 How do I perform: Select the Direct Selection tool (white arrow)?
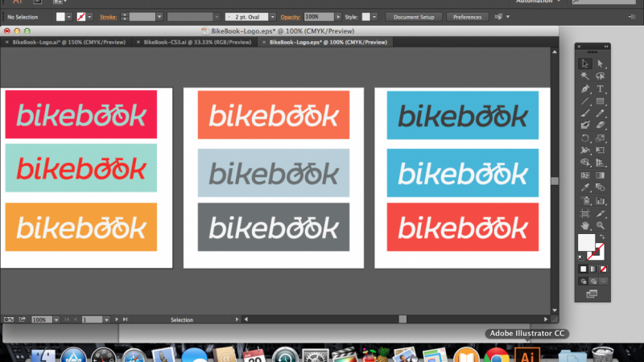[x=600, y=64]
